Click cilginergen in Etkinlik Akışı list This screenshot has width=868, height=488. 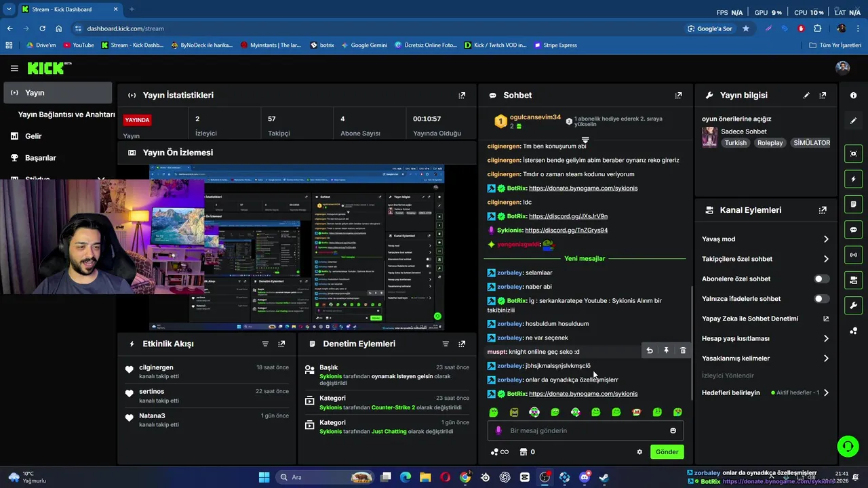pyautogui.click(x=156, y=367)
